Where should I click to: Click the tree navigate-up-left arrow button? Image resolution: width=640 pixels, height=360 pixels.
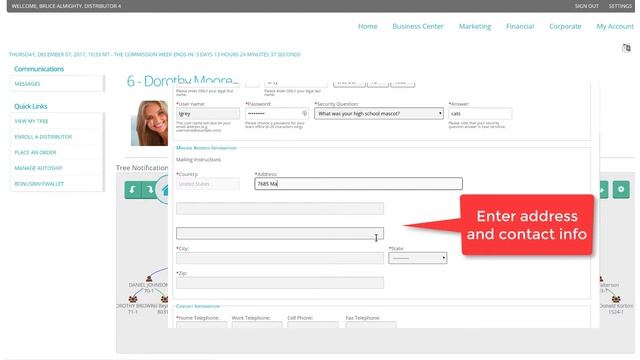(x=133, y=190)
